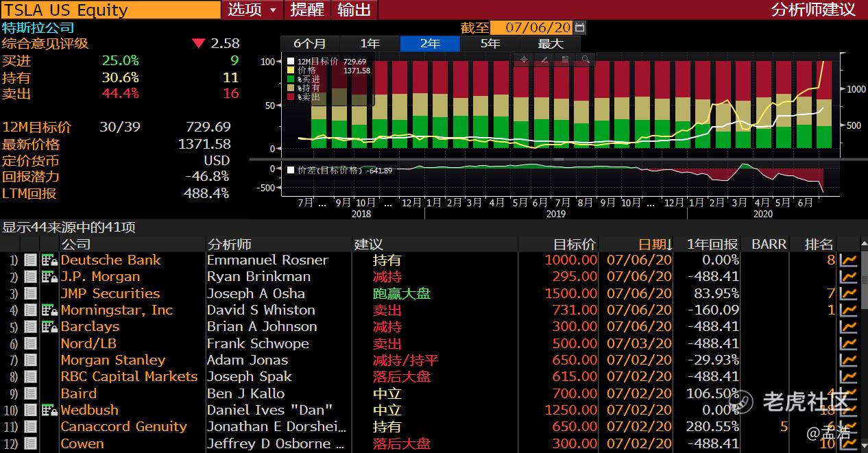The height and width of the screenshot is (453, 868).
Task: Open the report document icon for Deutsche Bank
Action: click(x=30, y=260)
